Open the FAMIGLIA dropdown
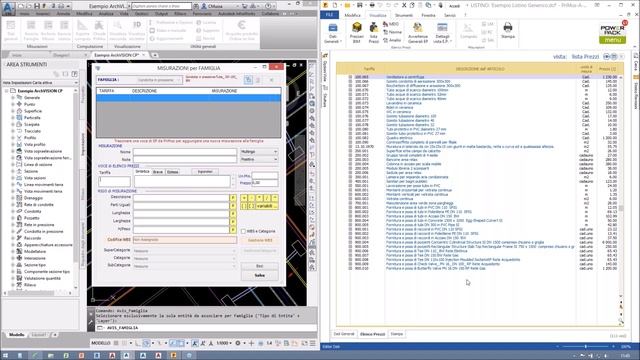 pos(159,80)
